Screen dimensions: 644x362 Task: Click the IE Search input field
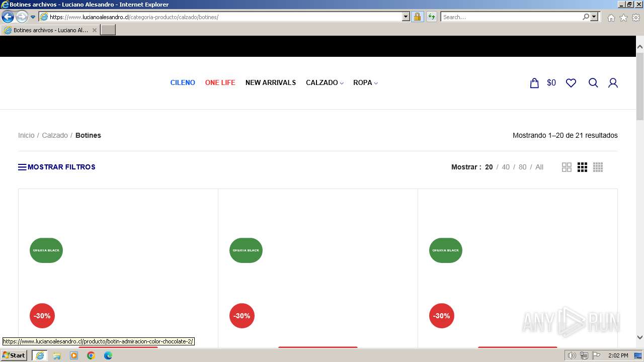pyautogui.click(x=511, y=17)
